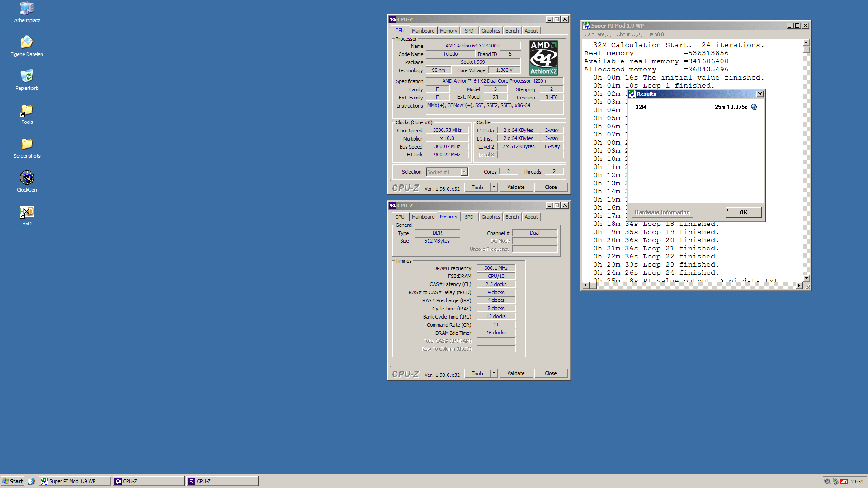Click the ATI tray icon
This screenshot has height=488, width=868.
(x=844, y=482)
